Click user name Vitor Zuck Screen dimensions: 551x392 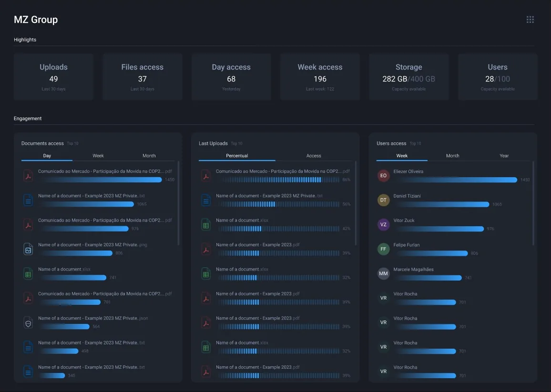point(404,221)
